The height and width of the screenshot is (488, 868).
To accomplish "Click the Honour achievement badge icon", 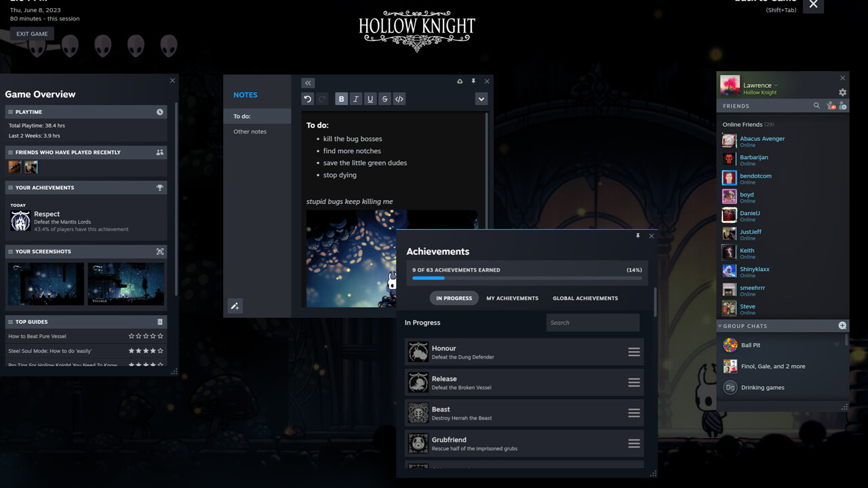I will coord(418,352).
